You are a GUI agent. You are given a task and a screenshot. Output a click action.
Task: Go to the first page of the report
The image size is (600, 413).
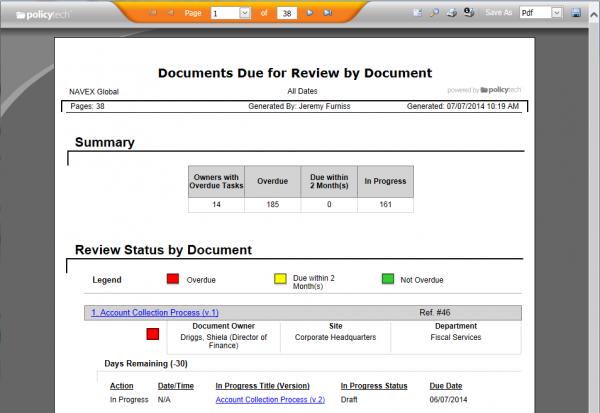pyautogui.click(x=153, y=13)
